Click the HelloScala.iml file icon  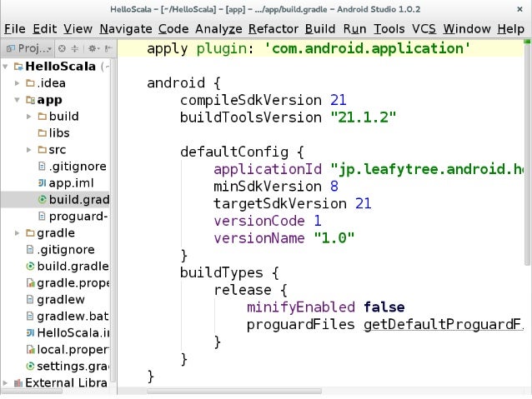[30, 333]
